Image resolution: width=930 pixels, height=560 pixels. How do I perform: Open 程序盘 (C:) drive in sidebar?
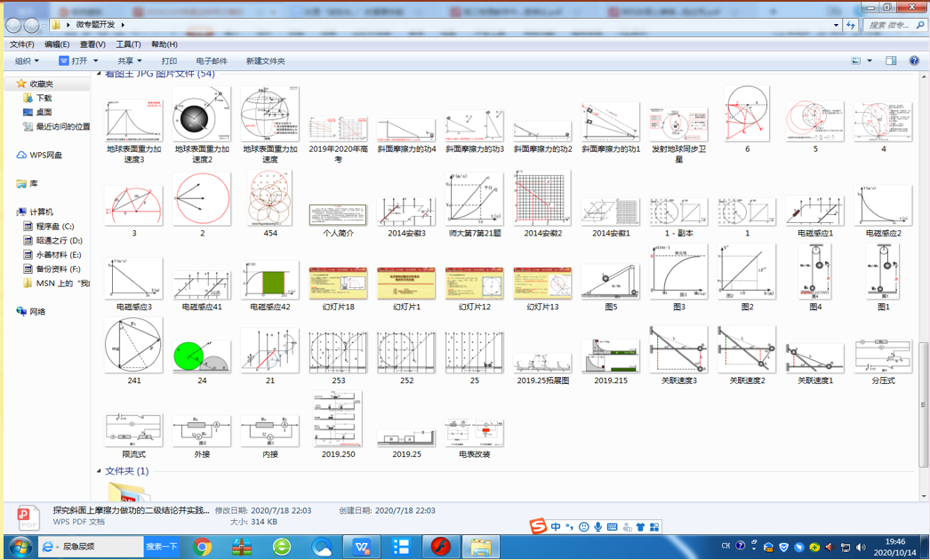tap(54, 227)
